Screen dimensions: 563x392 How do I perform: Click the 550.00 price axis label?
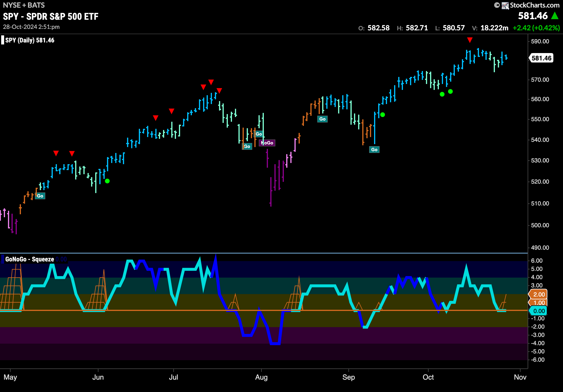point(540,119)
